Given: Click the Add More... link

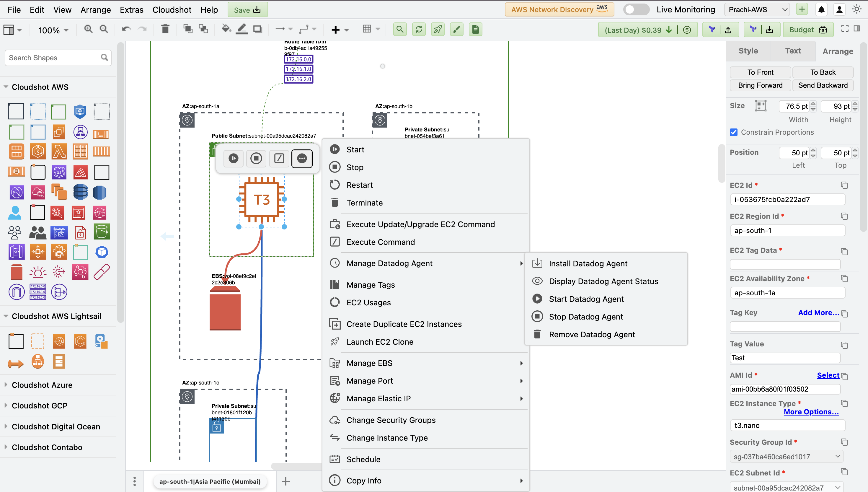Looking at the screenshot, I should point(818,313).
